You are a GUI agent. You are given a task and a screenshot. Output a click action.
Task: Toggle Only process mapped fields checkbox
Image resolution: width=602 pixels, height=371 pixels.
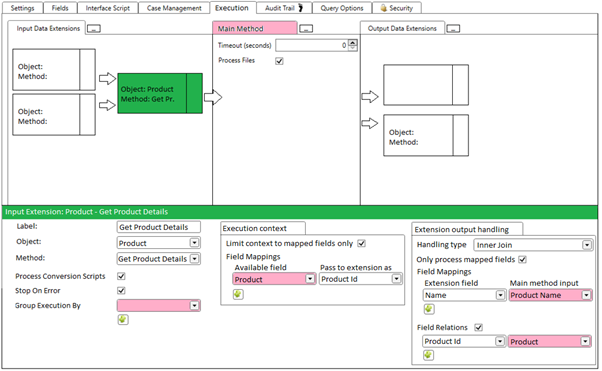[522, 260]
